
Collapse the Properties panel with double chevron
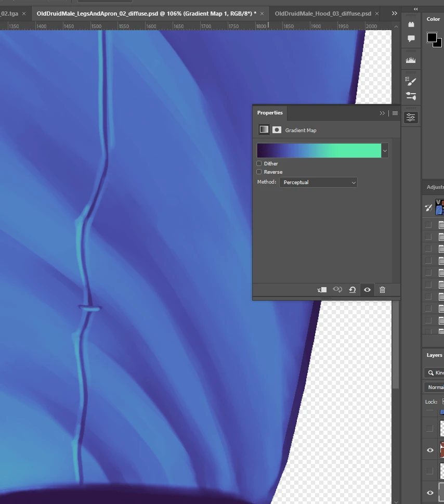(x=382, y=113)
